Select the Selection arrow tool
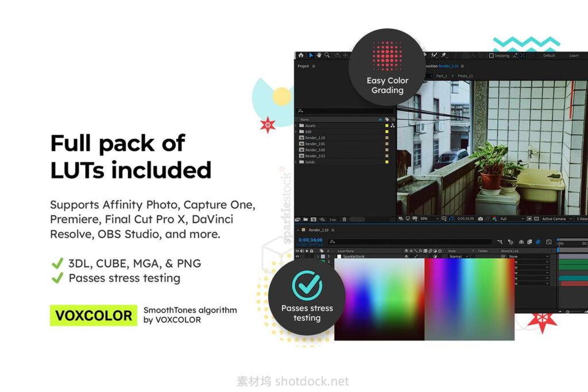The image size is (588, 392). (x=311, y=55)
